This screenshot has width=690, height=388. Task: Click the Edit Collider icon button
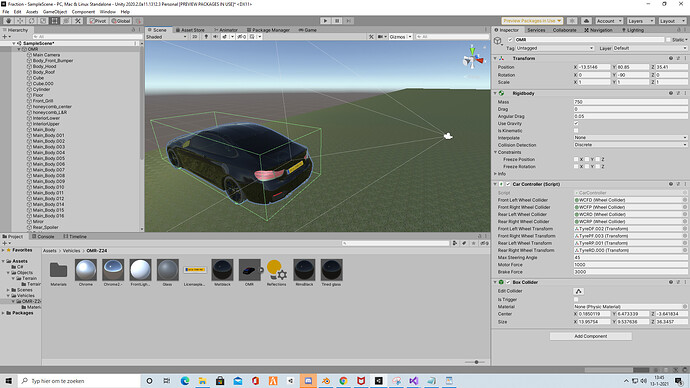[x=578, y=291]
